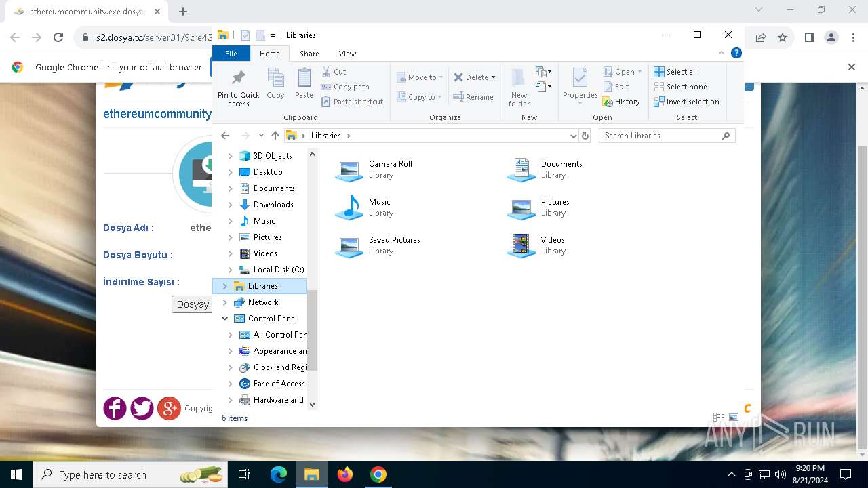
Task: Click Copy path in ribbon
Action: (345, 87)
